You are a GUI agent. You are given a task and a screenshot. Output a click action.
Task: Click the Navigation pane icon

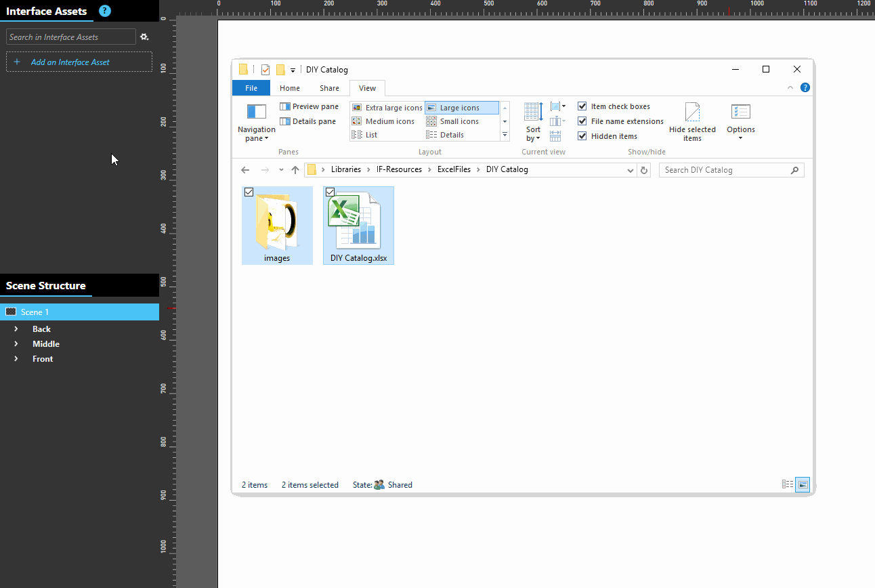tap(257, 112)
